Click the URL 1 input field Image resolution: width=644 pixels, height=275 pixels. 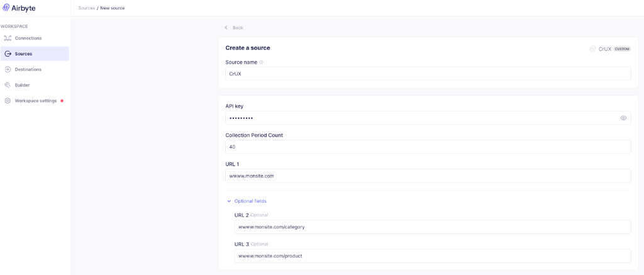(428, 176)
